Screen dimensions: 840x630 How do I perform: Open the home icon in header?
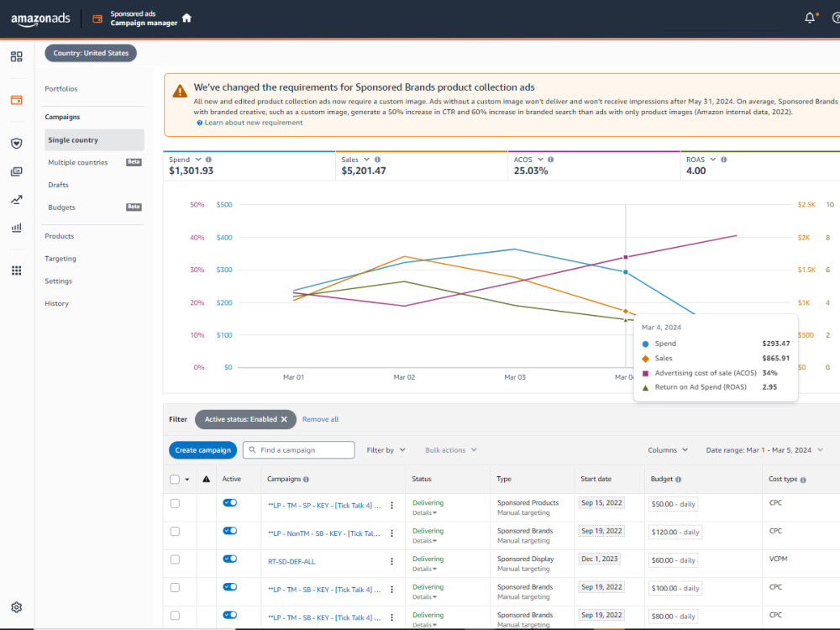186,18
